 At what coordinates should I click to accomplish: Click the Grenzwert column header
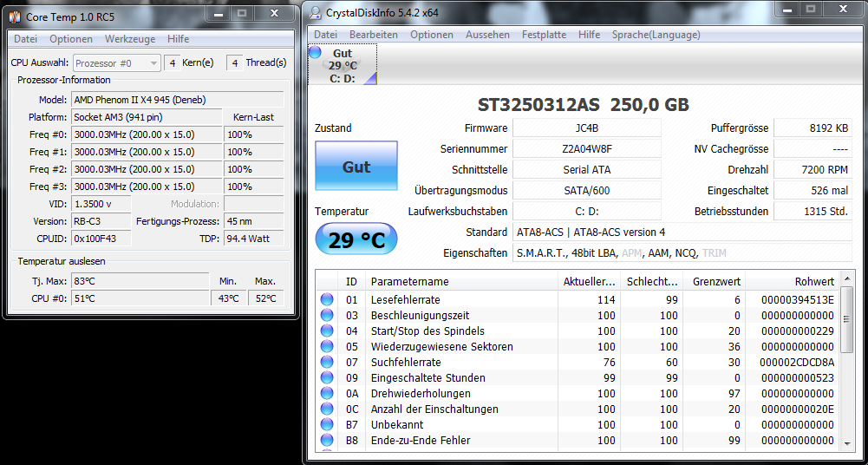coord(715,282)
